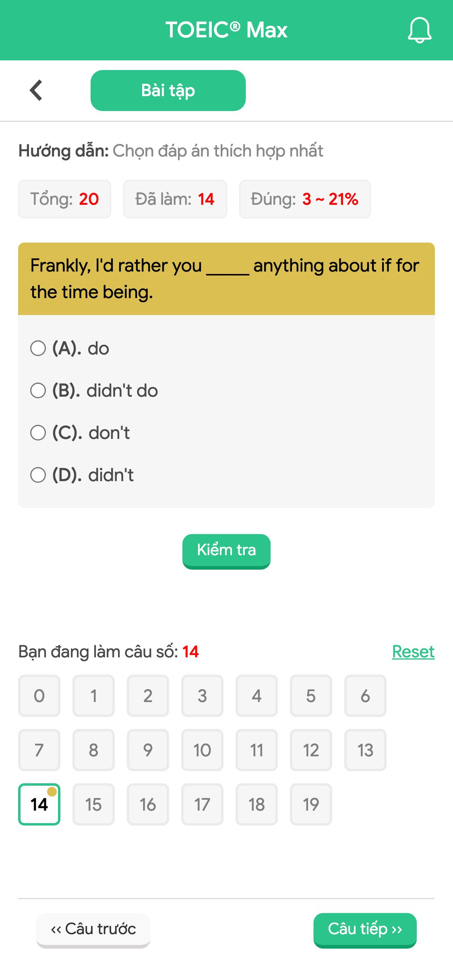The height and width of the screenshot is (980, 453).
Task: Choose option (C) don't
Action: pos(80,433)
